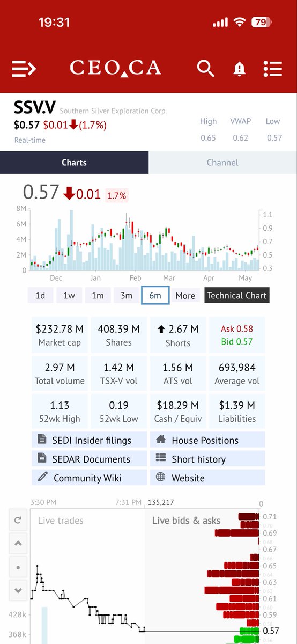Open notifications bell icon
Viewport: 297px width, 644px height.
pos(239,69)
